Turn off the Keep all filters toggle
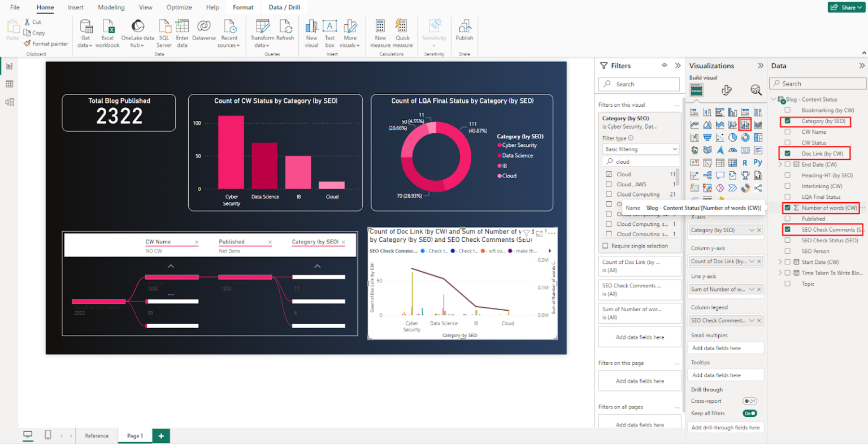 749,413
